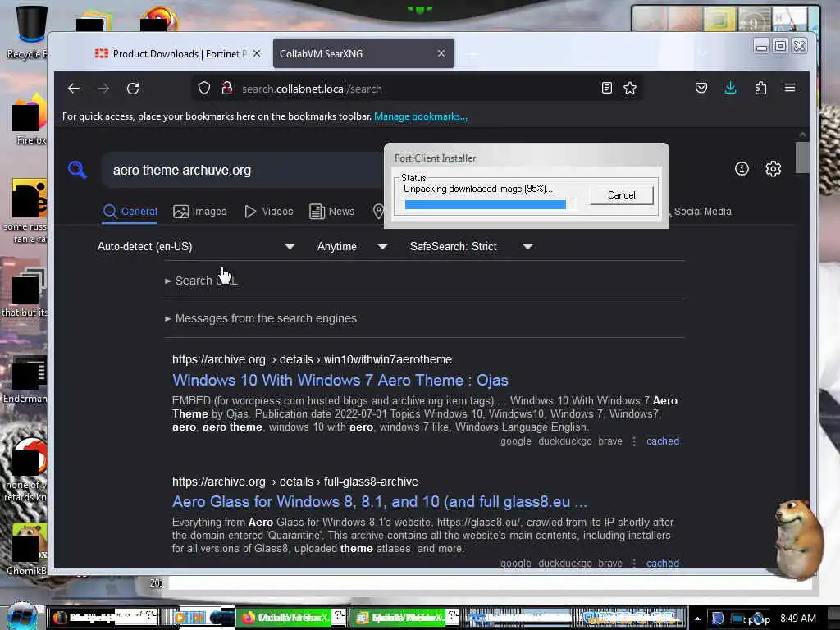Click the insecure connection lock icon
840x630 pixels.
[227, 89]
